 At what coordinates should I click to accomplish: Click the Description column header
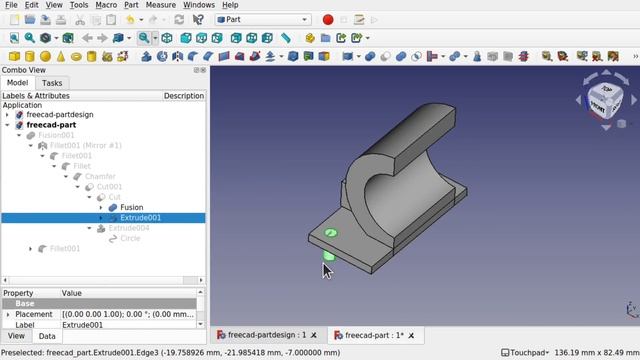click(x=184, y=96)
